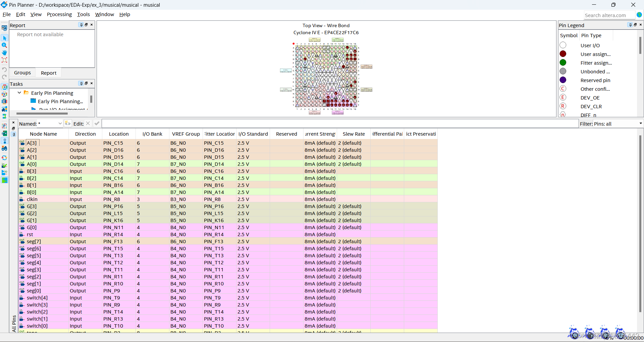Viewport: 644px width, 342px height.
Task: Click the green Fitter assigned legend swatch
Action: pos(563,63)
